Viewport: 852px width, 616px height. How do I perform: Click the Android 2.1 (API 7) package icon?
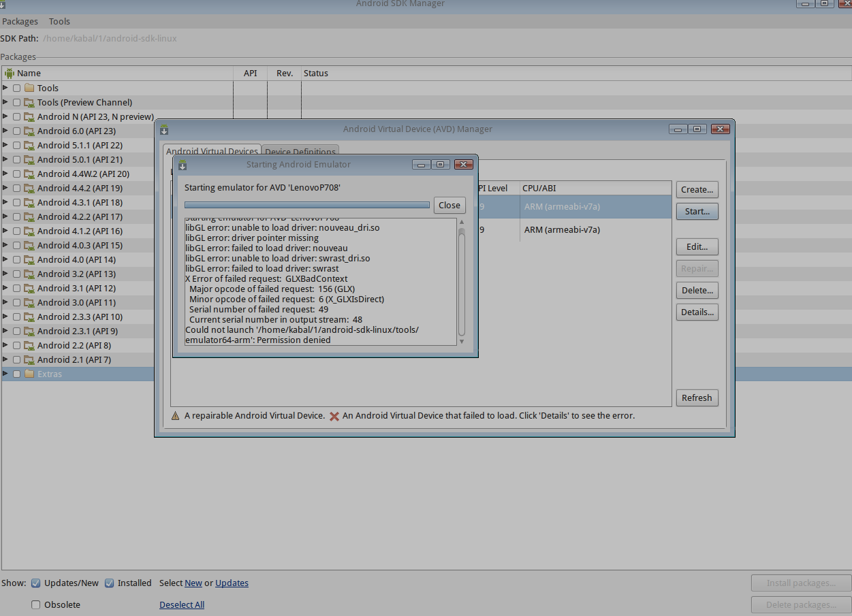(29, 359)
